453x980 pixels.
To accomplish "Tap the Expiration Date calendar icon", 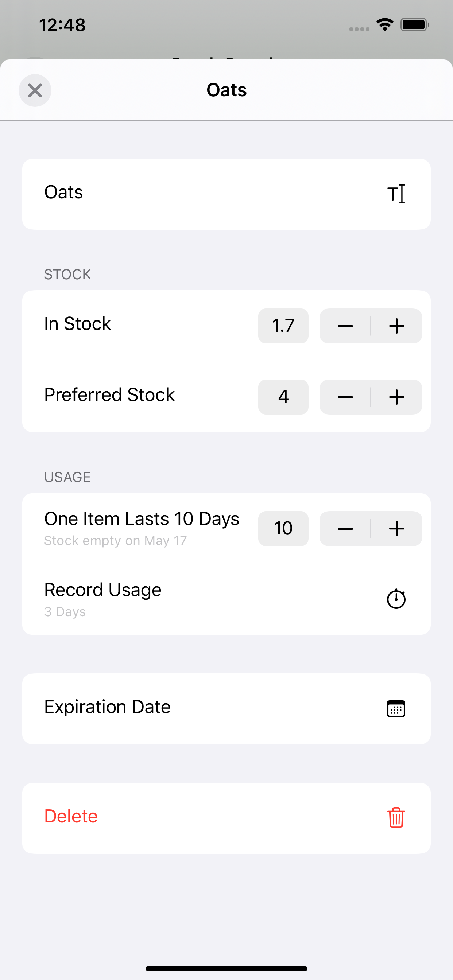I will [x=396, y=709].
